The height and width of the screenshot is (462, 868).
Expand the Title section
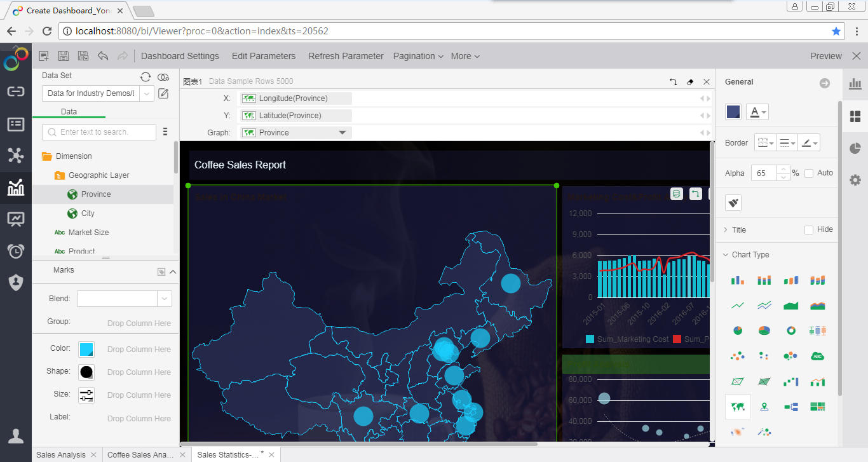pyautogui.click(x=726, y=230)
